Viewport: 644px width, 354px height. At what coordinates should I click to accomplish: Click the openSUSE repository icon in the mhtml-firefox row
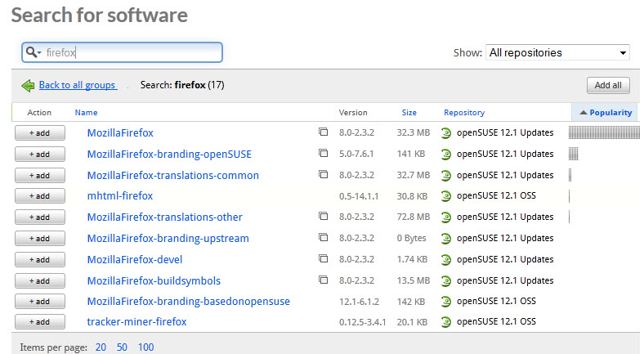click(x=446, y=196)
